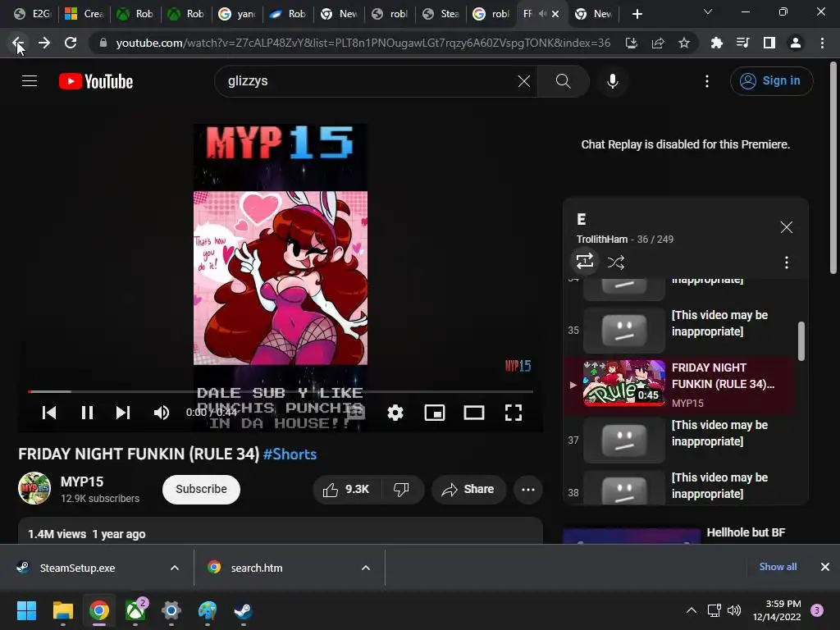Image resolution: width=840 pixels, height=630 pixels.
Task: Grab the page vertical scrollbar
Action: 833,167
